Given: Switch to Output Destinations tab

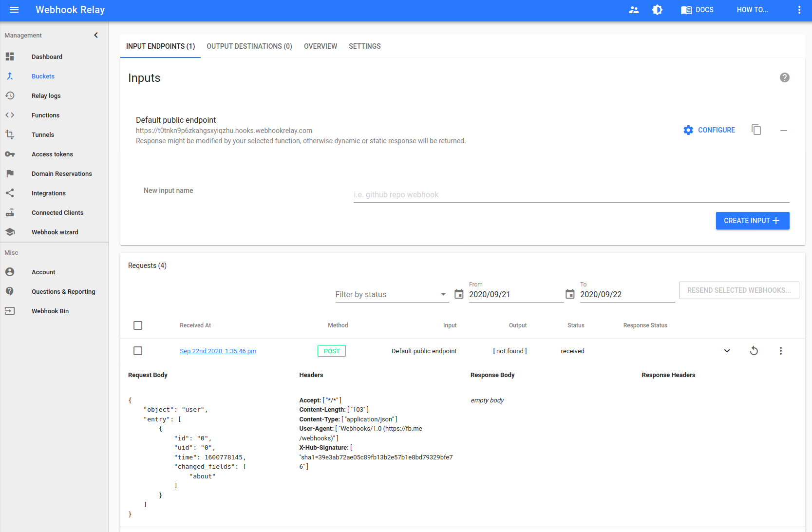Looking at the screenshot, I should click(x=249, y=46).
